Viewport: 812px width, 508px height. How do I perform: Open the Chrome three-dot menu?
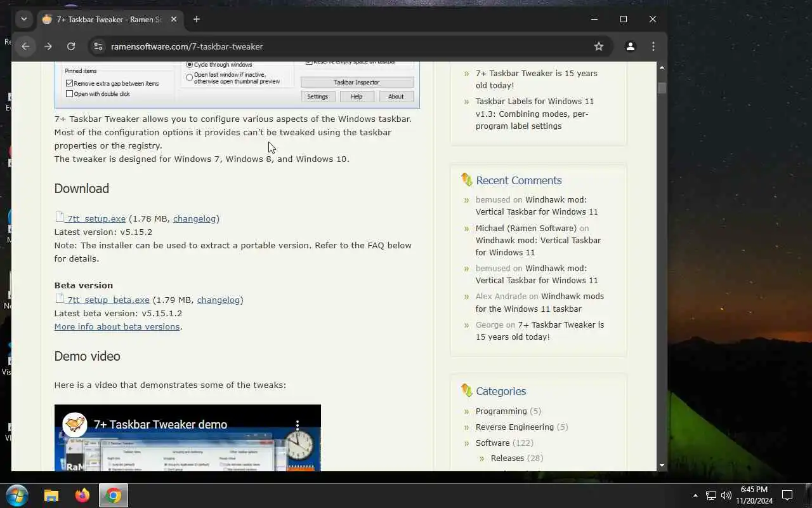coord(653,46)
